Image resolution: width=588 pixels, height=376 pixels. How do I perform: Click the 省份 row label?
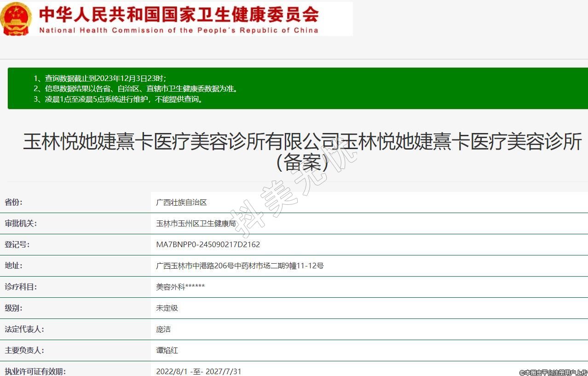click(x=13, y=202)
